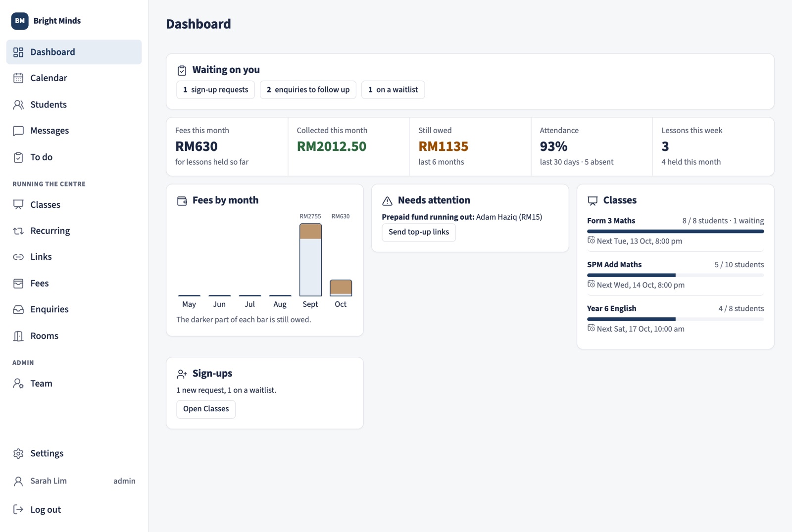Screen dimensions: 792x532
Task: Click the Still owed RM1135 value
Action: point(443,146)
